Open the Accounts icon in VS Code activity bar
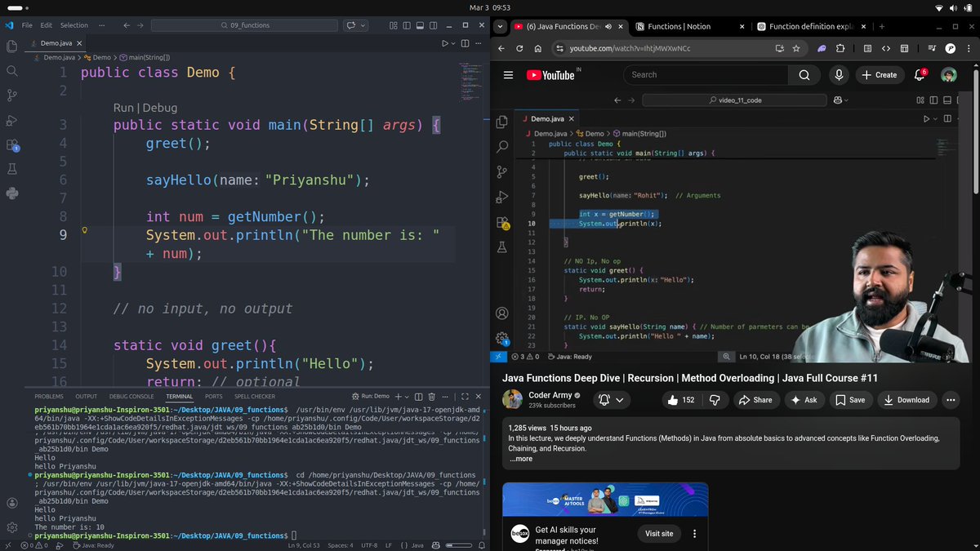This screenshot has width=980, height=551. [11, 504]
